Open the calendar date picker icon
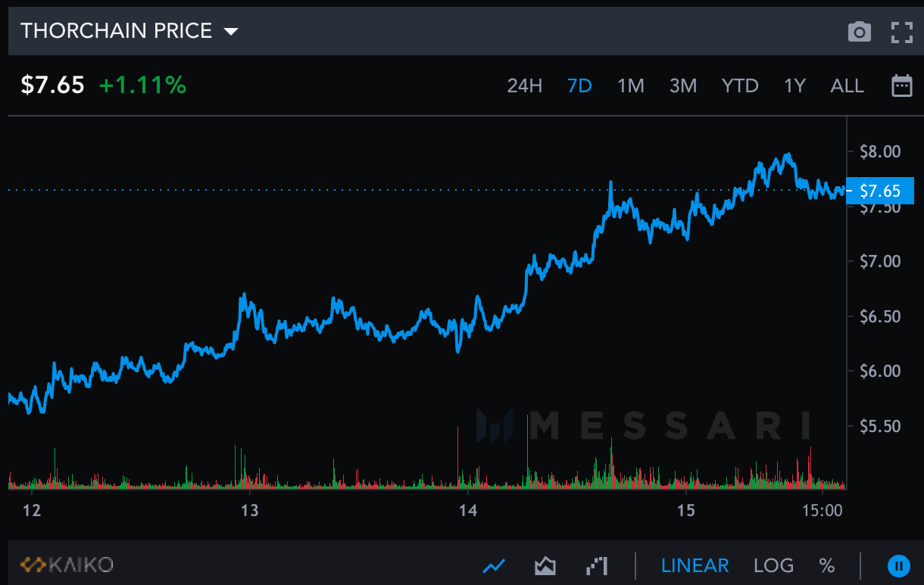Image resolution: width=924 pixels, height=585 pixels. (x=902, y=86)
